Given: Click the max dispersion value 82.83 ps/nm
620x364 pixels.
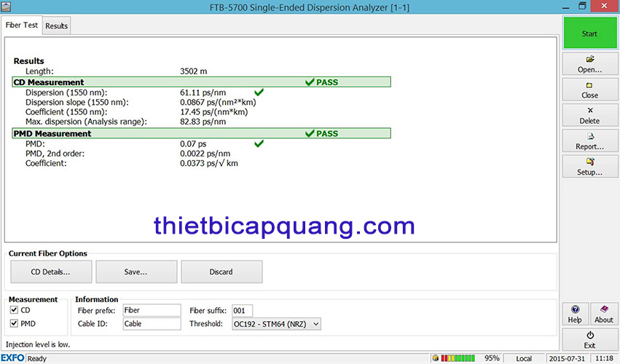Looking at the screenshot, I should tap(203, 122).
